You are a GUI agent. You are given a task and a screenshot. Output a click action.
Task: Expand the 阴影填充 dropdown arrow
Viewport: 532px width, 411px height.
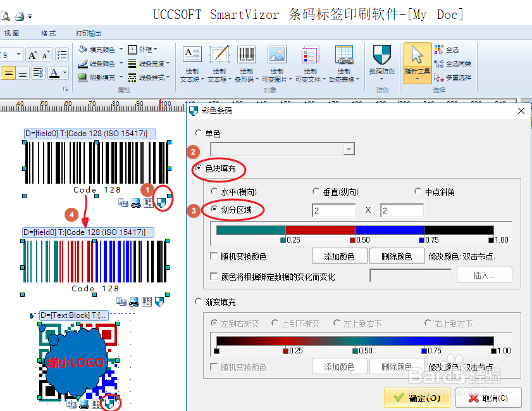(121, 77)
